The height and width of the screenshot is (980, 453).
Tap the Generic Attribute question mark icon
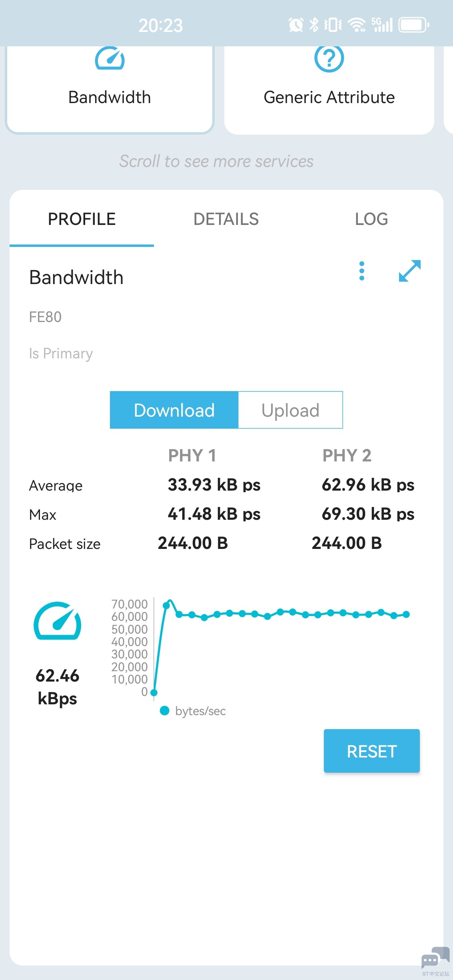click(329, 58)
